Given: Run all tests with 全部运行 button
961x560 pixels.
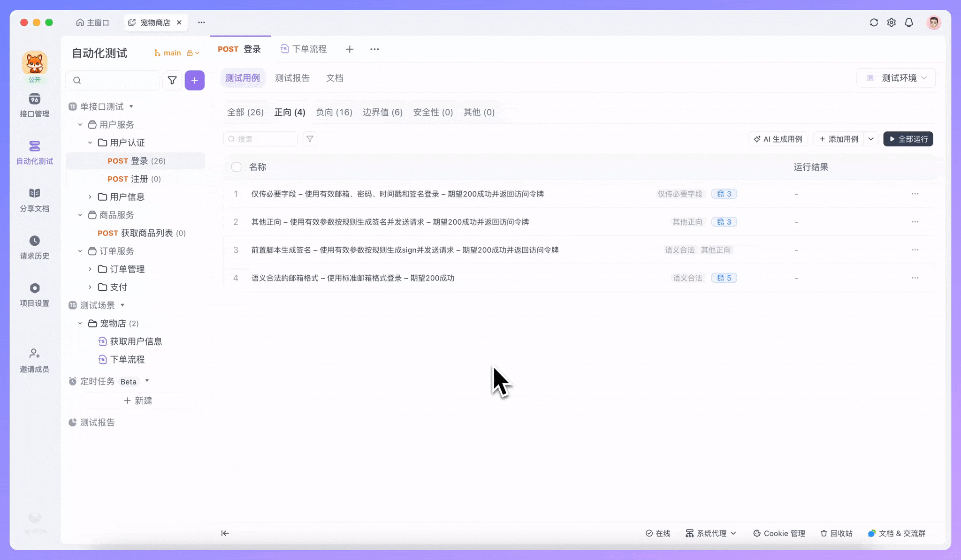Looking at the screenshot, I should [x=907, y=139].
